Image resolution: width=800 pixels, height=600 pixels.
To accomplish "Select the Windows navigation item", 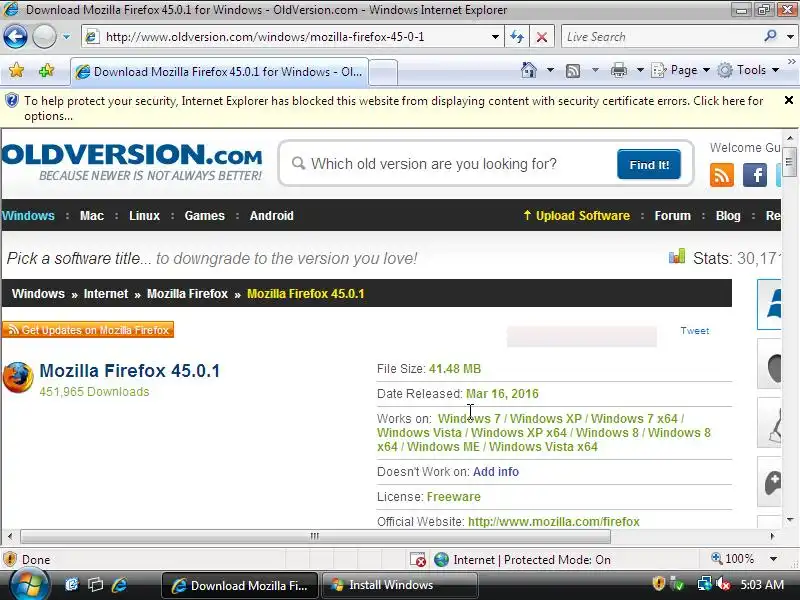I will [28, 216].
